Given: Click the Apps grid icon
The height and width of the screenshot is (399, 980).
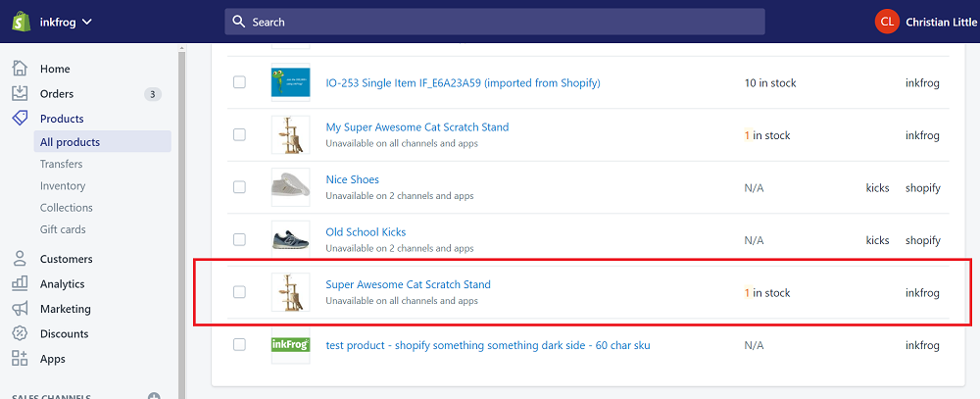Looking at the screenshot, I should (x=20, y=359).
